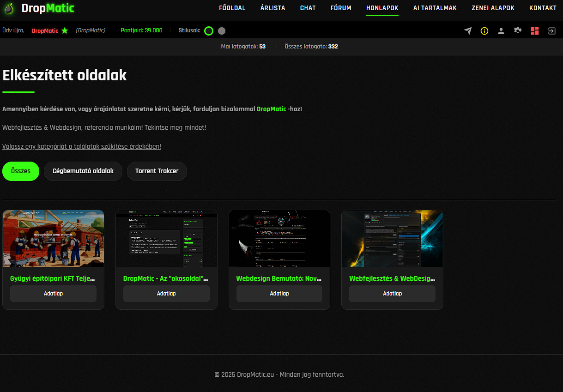Click Adatlap under Gyügyi építőipari KFT
The width and height of the screenshot is (563, 392).
53,294
